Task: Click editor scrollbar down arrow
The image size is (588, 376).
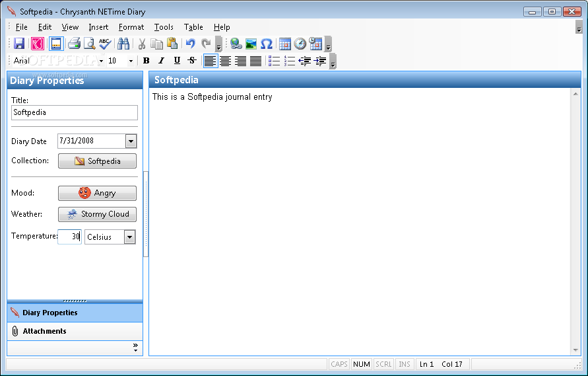Action: (x=575, y=350)
